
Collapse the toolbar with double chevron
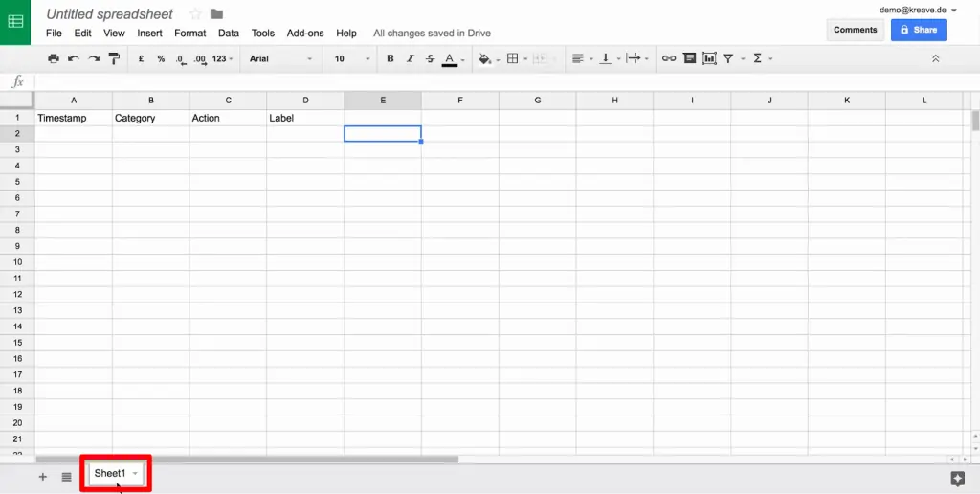(936, 58)
